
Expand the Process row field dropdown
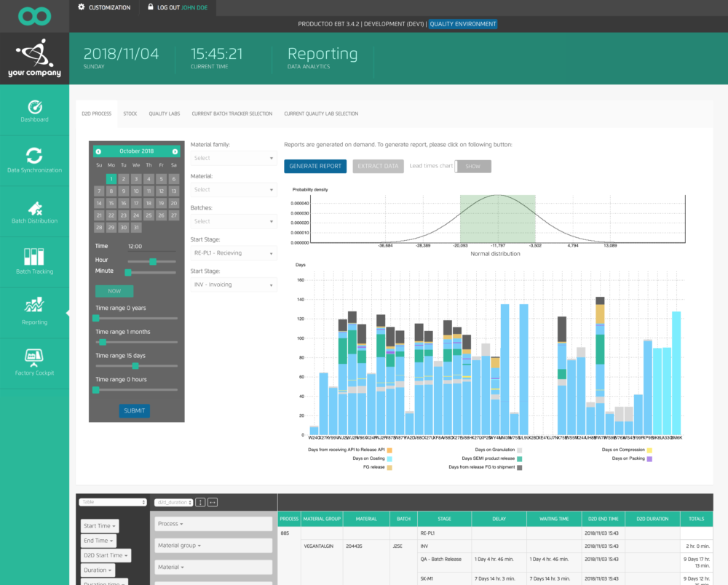pyautogui.click(x=213, y=524)
